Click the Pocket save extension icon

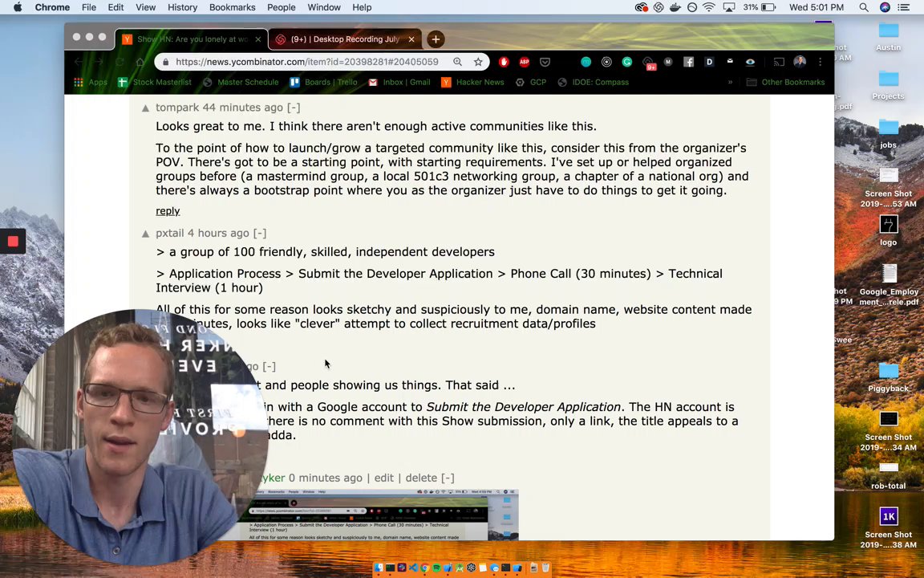click(545, 61)
